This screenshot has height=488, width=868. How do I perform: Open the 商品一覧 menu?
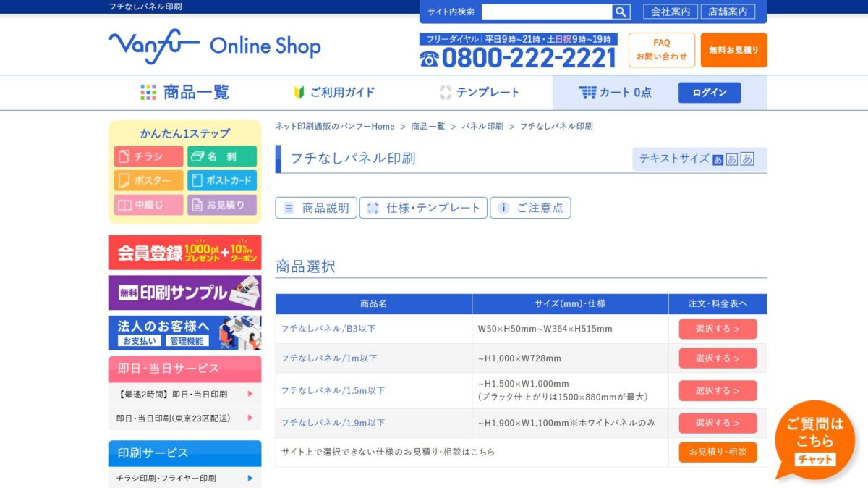pyautogui.click(x=185, y=93)
